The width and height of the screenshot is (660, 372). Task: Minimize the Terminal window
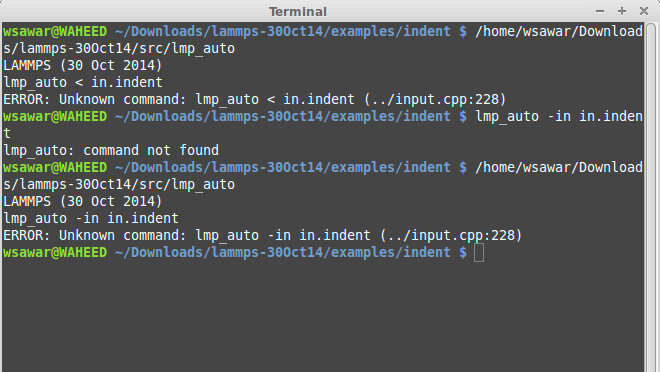click(x=600, y=11)
